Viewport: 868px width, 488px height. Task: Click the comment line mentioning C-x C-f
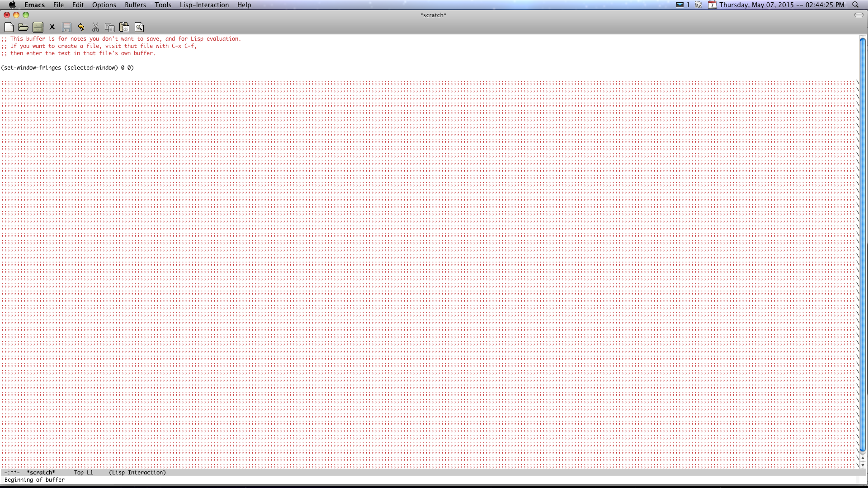[99, 46]
